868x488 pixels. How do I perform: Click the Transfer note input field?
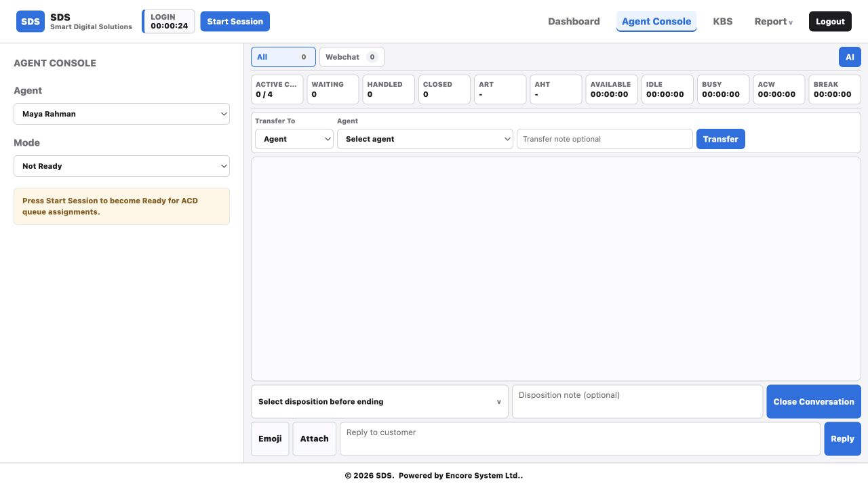(x=605, y=139)
